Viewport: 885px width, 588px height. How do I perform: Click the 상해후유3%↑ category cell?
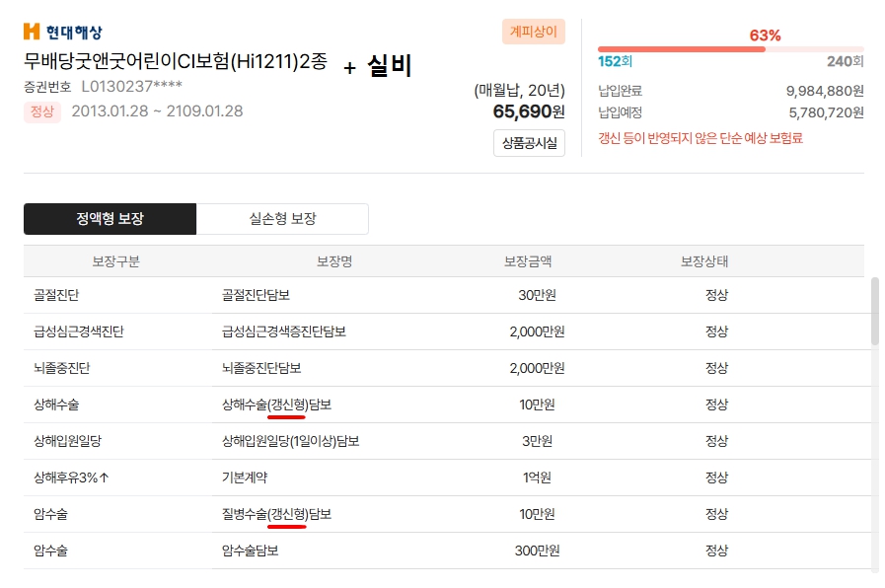(71, 478)
